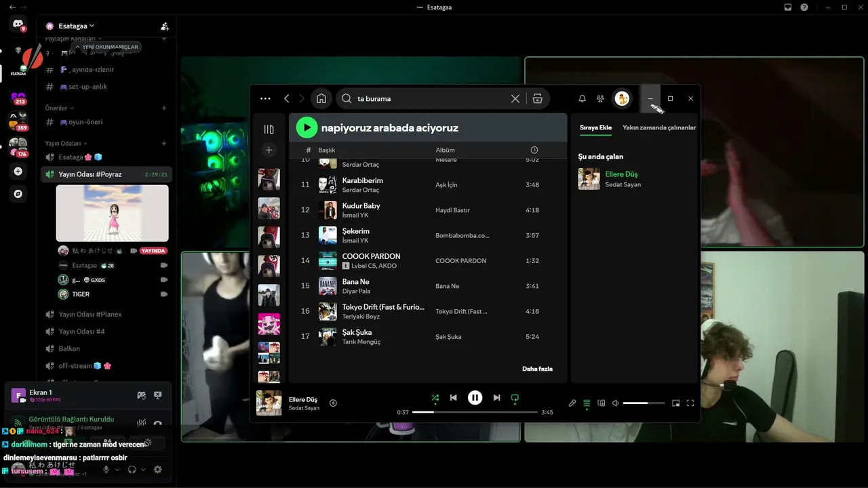This screenshot has width=868, height=488.
Task: Open Spotify friend activity
Action: click(x=600, y=99)
